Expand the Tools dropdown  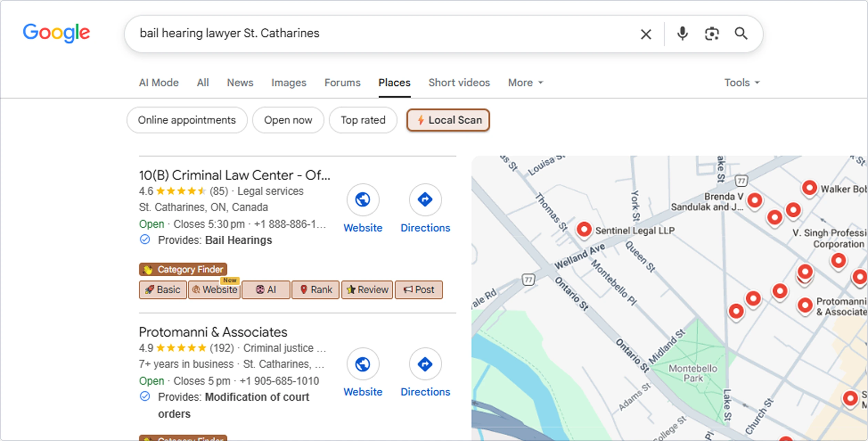[x=742, y=83]
